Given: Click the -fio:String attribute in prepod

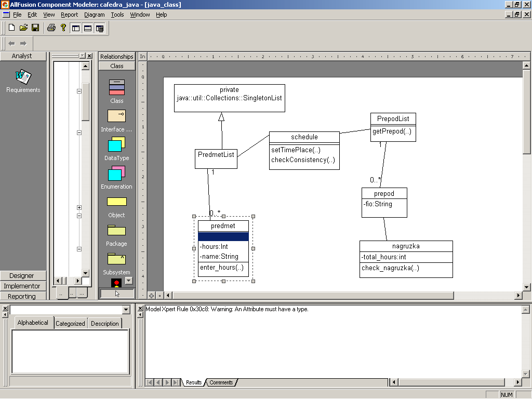Looking at the screenshot, I should [x=378, y=204].
